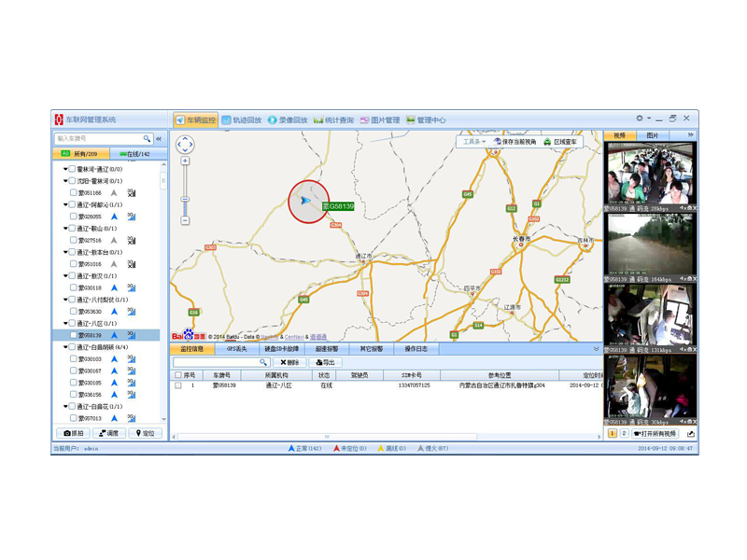
Task: Click the 抓拍 snapshot camera button
Action: [x=73, y=433]
